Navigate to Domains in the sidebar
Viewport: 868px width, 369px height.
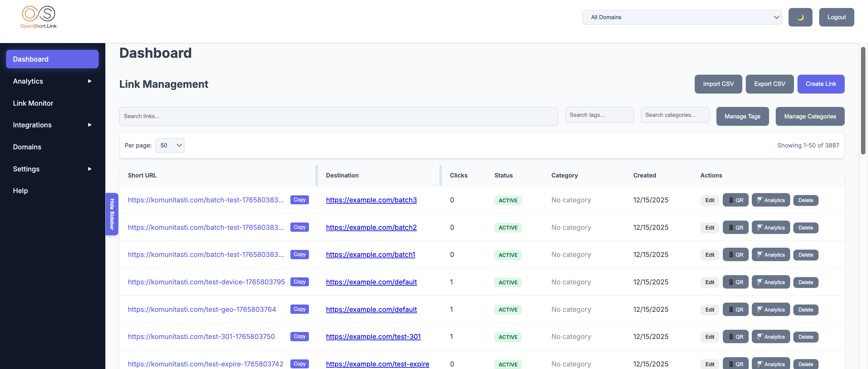(x=27, y=147)
